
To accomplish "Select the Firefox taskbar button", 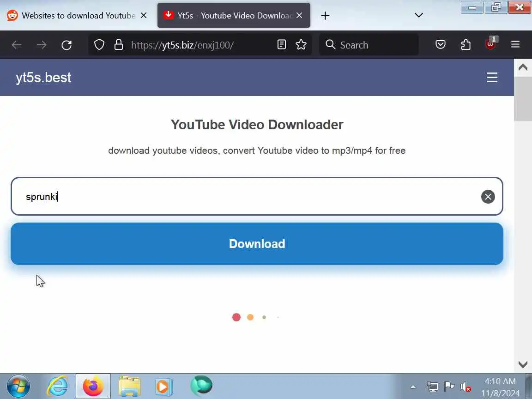I will 93,386.
